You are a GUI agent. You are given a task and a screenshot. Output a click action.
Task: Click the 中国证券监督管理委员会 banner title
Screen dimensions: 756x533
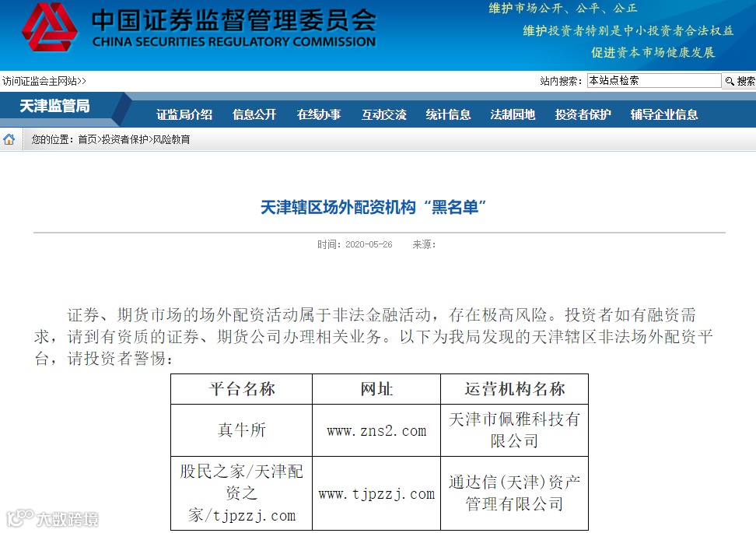pyautogui.click(x=233, y=20)
